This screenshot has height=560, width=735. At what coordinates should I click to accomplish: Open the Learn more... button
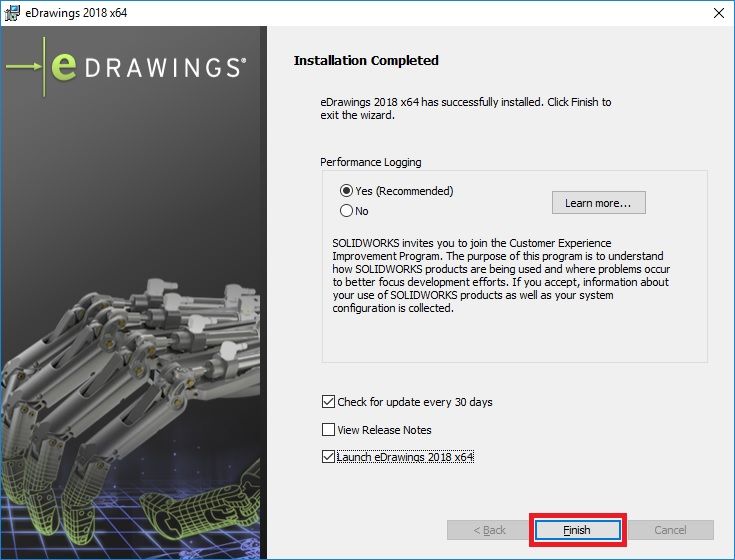point(599,203)
